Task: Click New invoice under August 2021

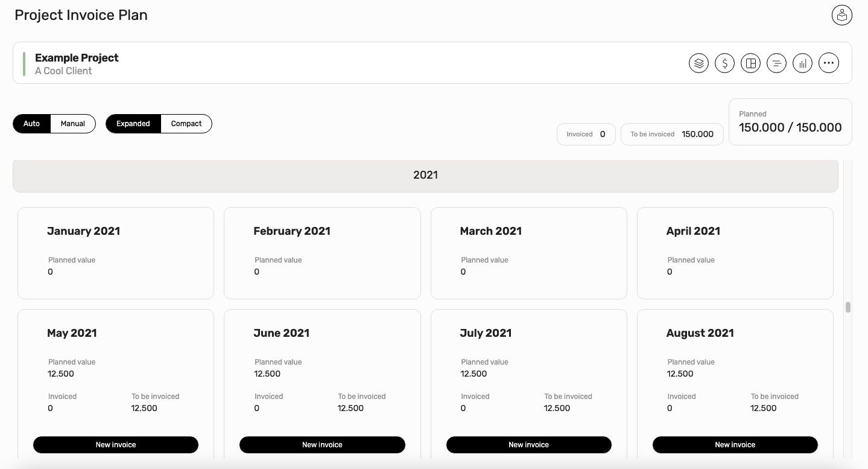Action: click(x=735, y=445)
